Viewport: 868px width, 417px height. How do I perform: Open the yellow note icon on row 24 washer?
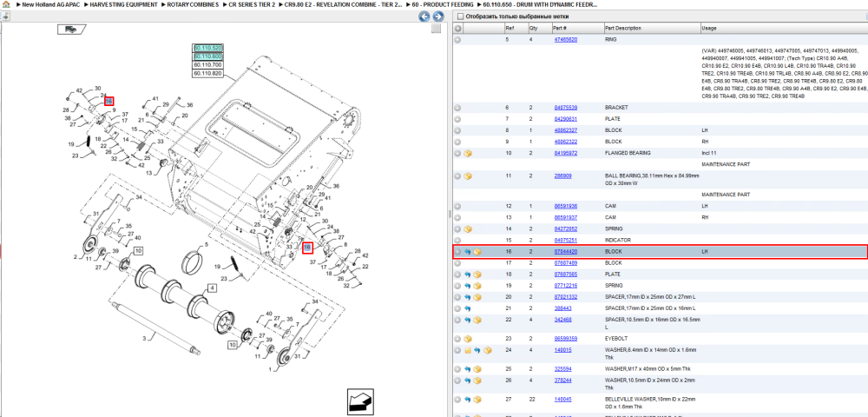point(468,351)
